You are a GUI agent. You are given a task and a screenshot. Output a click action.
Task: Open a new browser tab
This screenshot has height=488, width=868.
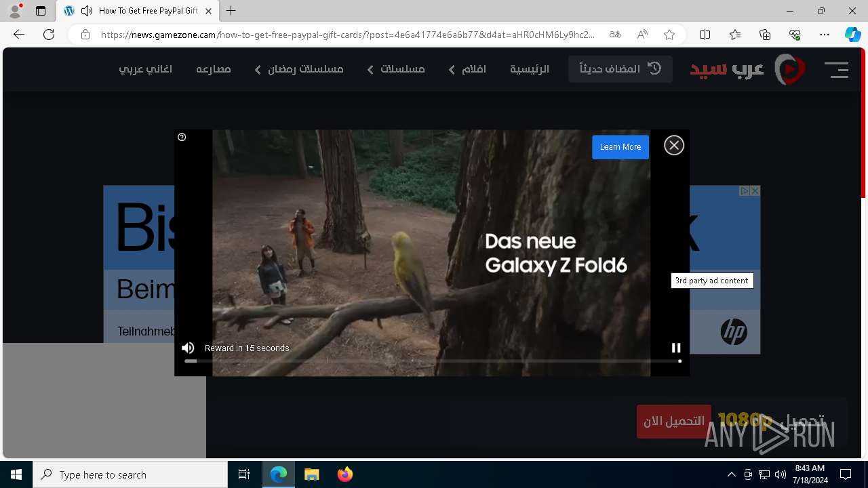click(x=231, y=11)
